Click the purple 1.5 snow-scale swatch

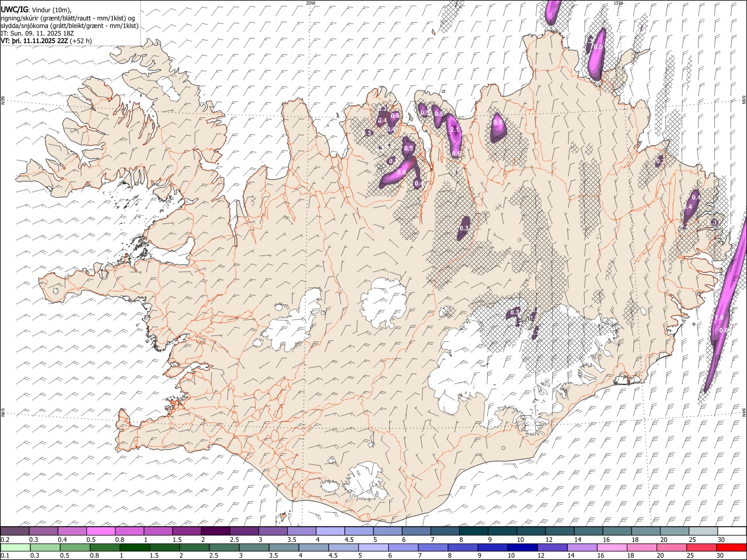tap(187, 531)
